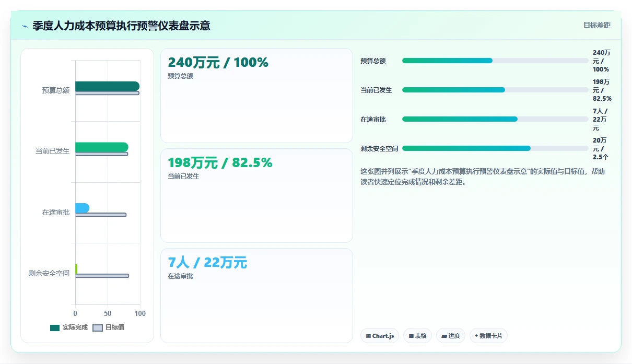Click the 目标差距 label in header
This screenshot has height=364, width=632.
tap(597, 25)
